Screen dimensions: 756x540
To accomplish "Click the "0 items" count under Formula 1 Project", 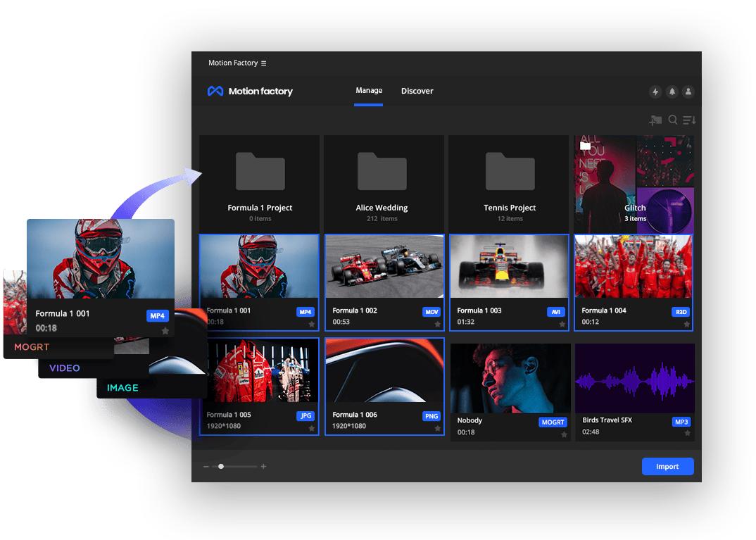I will [260, 219].
